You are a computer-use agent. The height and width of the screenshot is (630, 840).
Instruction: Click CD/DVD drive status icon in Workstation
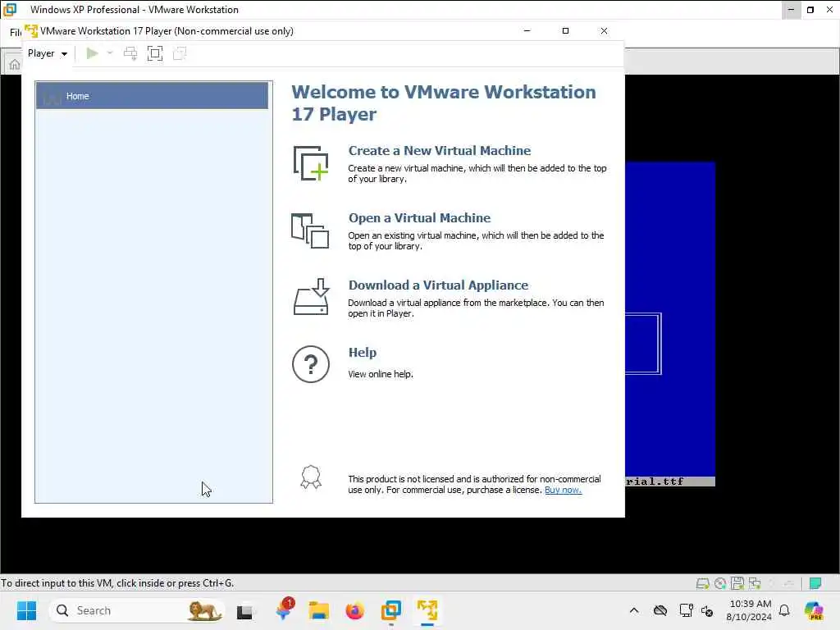[x=720, y=583]
